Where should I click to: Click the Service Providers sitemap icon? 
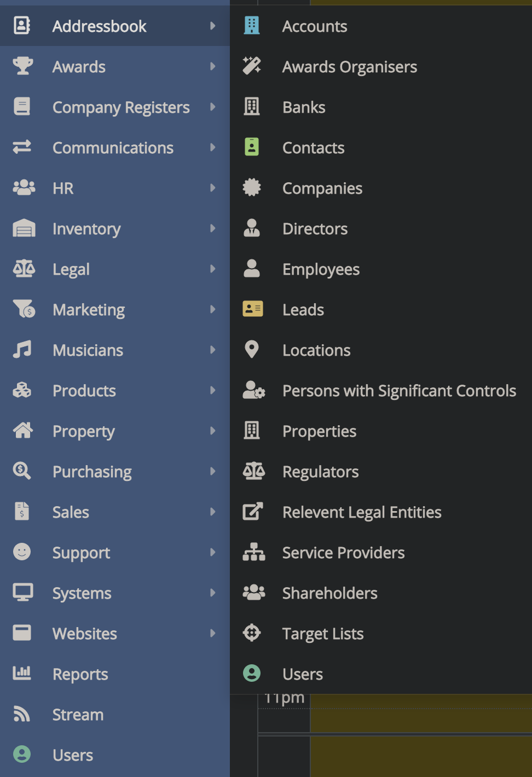pos(253,552)
